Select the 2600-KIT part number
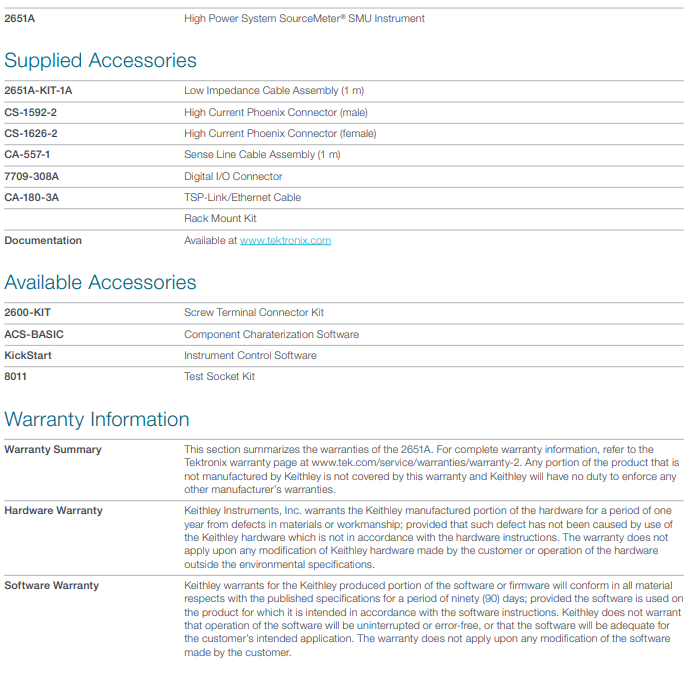This screenshot has width=690, height=674. pyautogui.click(x=28, y=313)
